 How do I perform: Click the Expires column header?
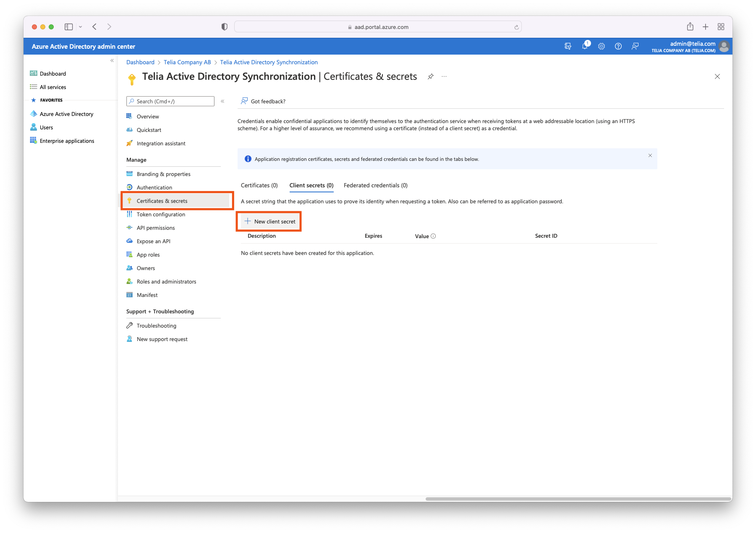(x=374, y=236)
